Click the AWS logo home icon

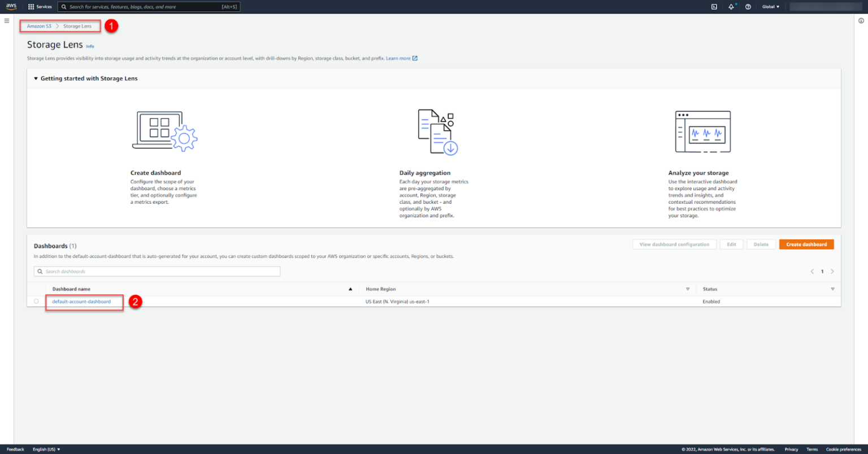click(11, 7)
